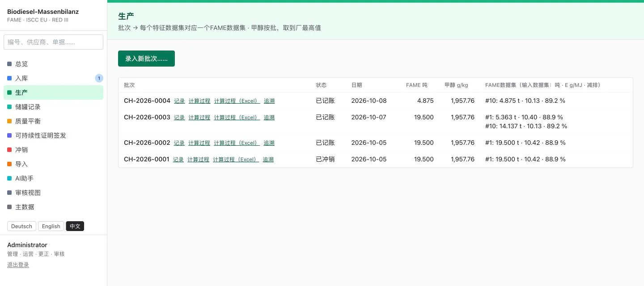Click date 2026-10-08
Image resolution: width=644 pixels, height=286 pixels.
coord(369,101)
